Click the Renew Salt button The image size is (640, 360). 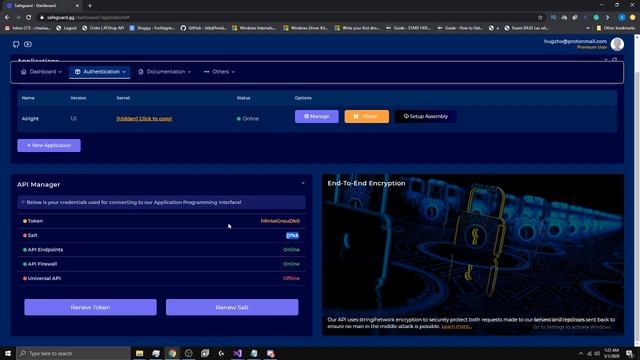coord(232,307)
